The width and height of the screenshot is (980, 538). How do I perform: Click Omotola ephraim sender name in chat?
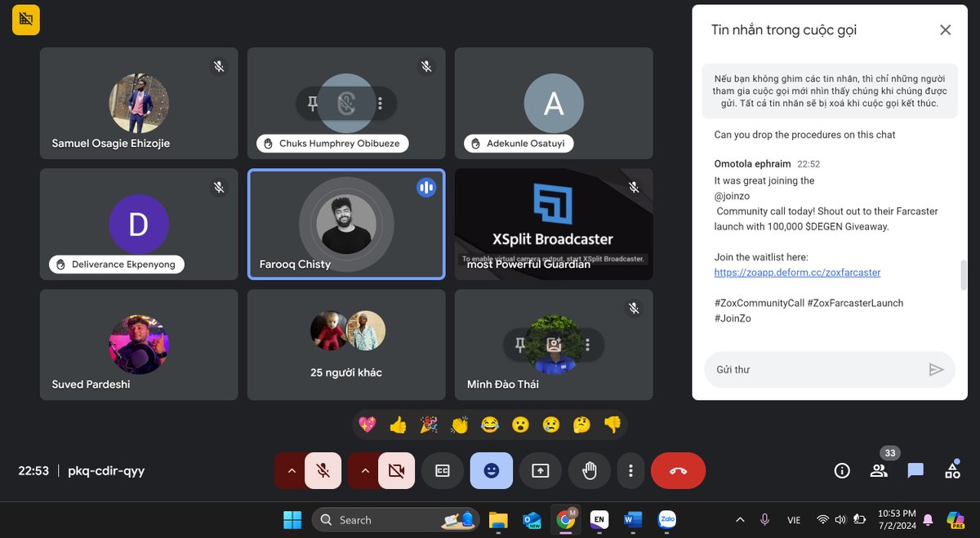pos(752,164)
